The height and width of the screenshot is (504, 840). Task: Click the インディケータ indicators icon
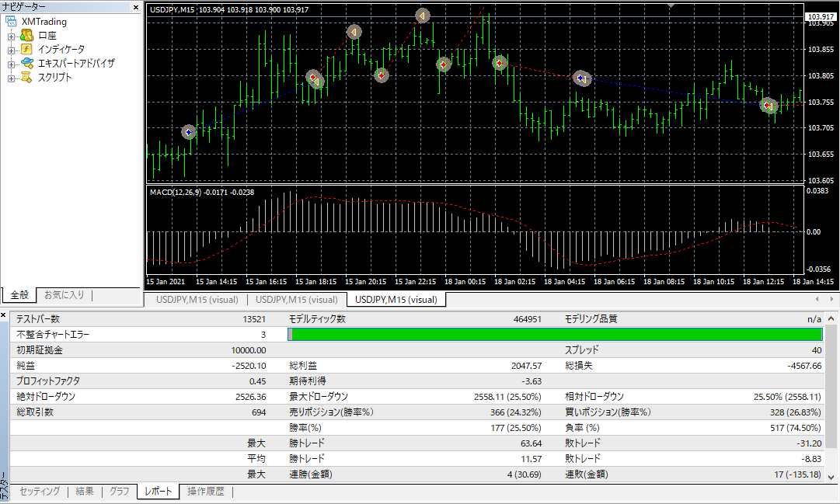(26, 49)
